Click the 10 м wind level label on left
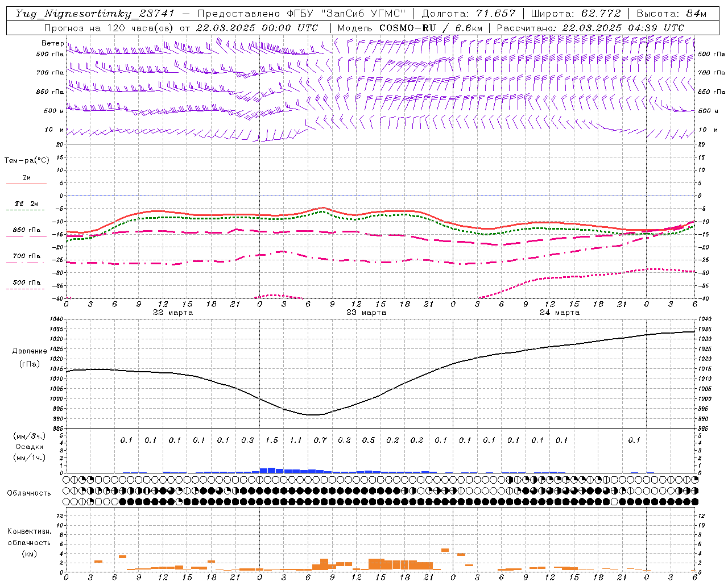Viewport: 728px width, 582px height. 55,130
